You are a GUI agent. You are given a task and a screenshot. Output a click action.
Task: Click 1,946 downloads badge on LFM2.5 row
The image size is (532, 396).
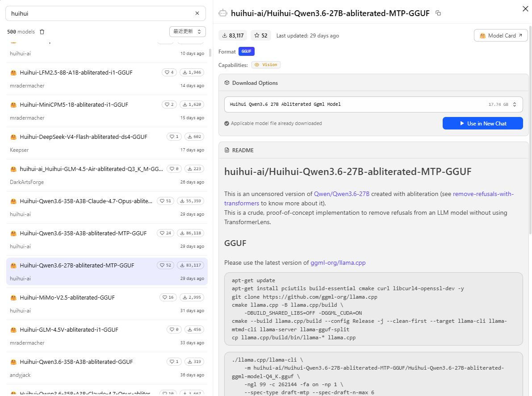pos(192,72)
